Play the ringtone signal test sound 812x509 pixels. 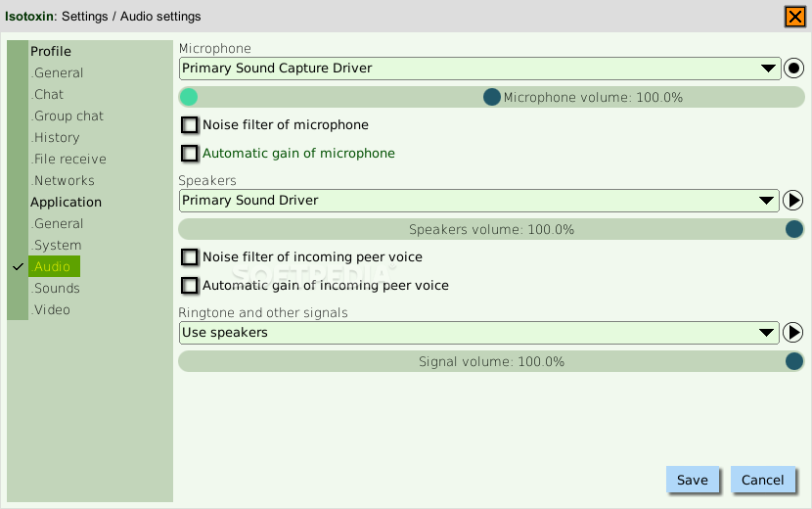[792, 333]
